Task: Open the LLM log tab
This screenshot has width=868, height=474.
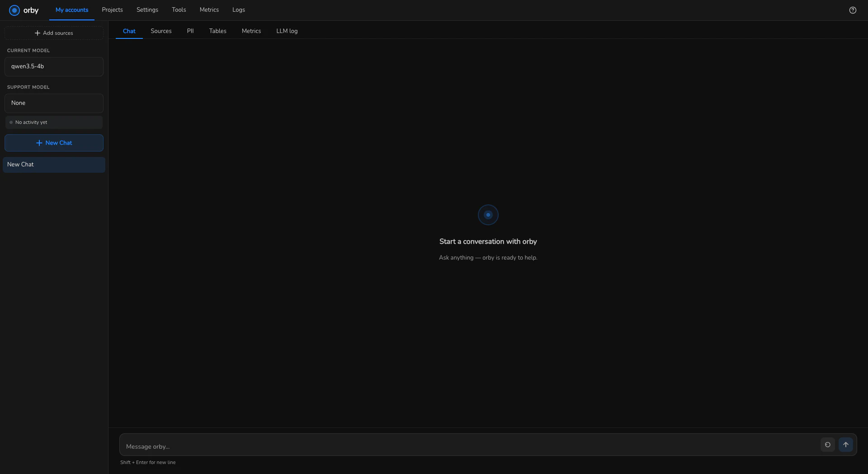Action: click(287, 31)
